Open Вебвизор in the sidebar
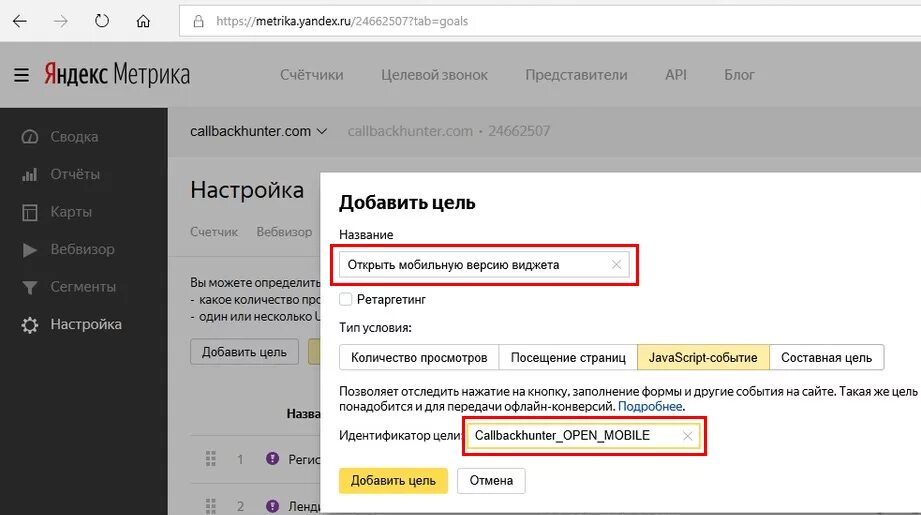921x515 pixels. point(82,250)
